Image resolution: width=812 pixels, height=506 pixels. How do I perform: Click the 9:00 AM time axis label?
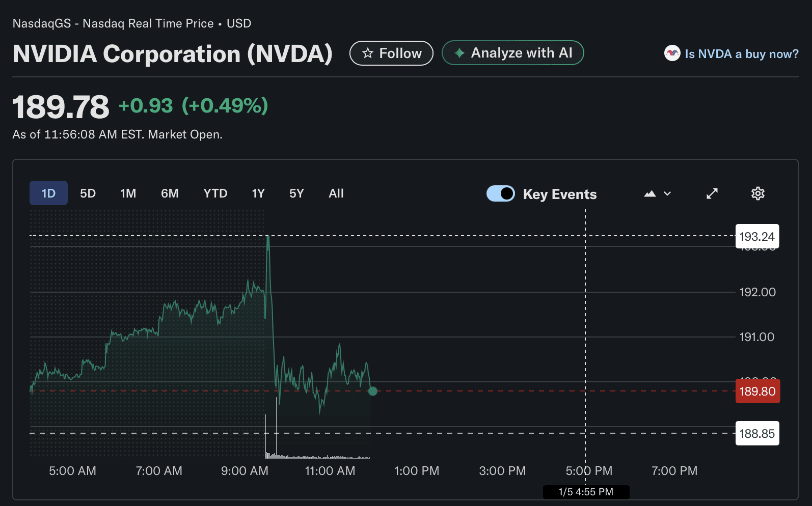point(245,471)
